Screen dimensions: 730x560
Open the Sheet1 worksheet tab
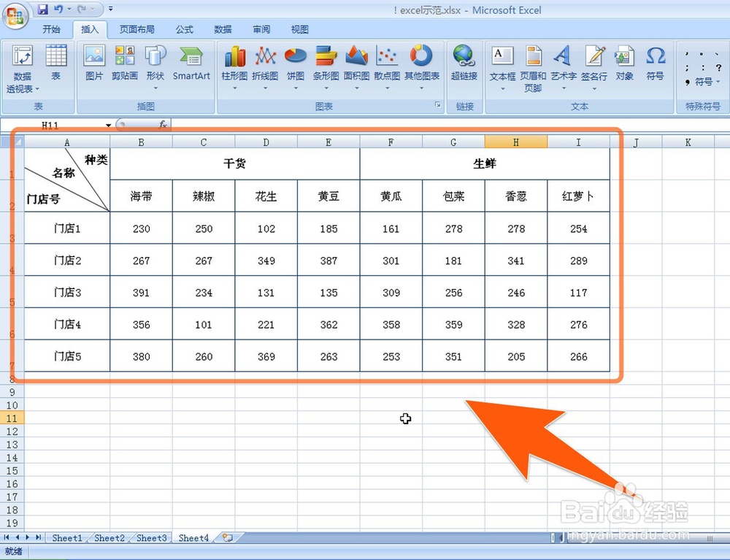pyautogui.click(x=67, y=538)
